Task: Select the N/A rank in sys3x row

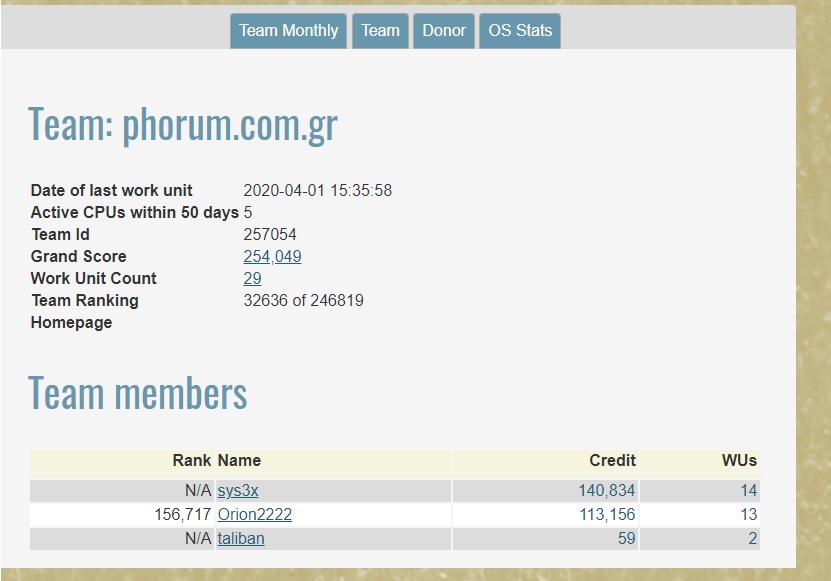Action: point(198,490)
